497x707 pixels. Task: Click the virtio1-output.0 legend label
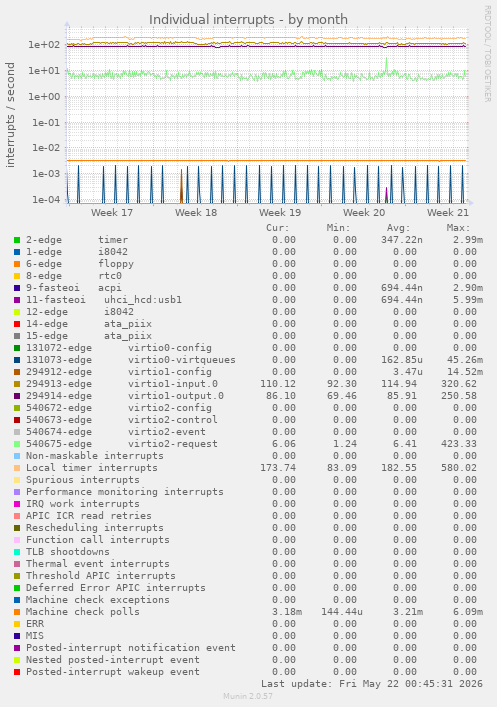176,396
